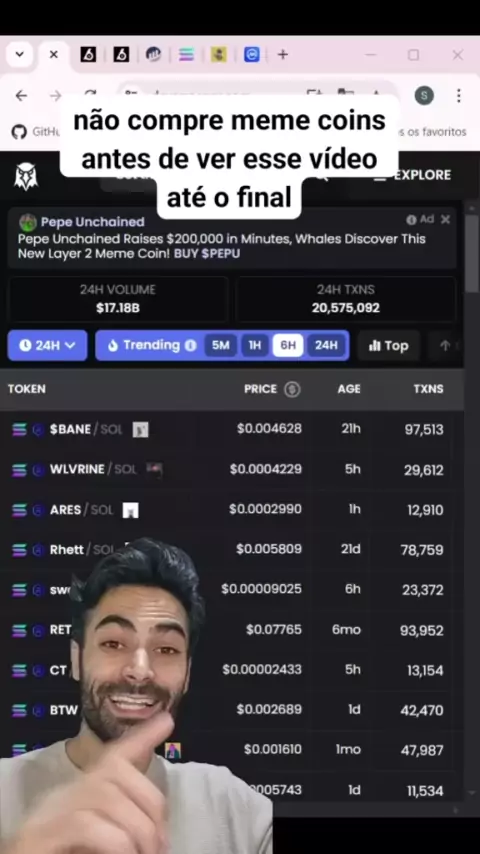Open the $BANE/SOL token row
This screenshot has width=480, height=854.
click(x=232, y=429)
